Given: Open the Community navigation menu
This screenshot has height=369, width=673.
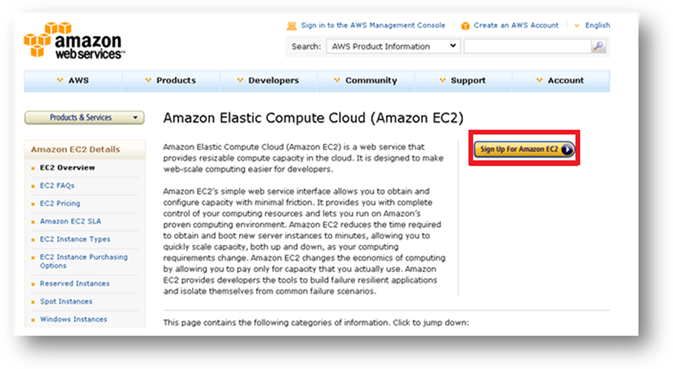Looking at the screenshot, I should (366, 81).
